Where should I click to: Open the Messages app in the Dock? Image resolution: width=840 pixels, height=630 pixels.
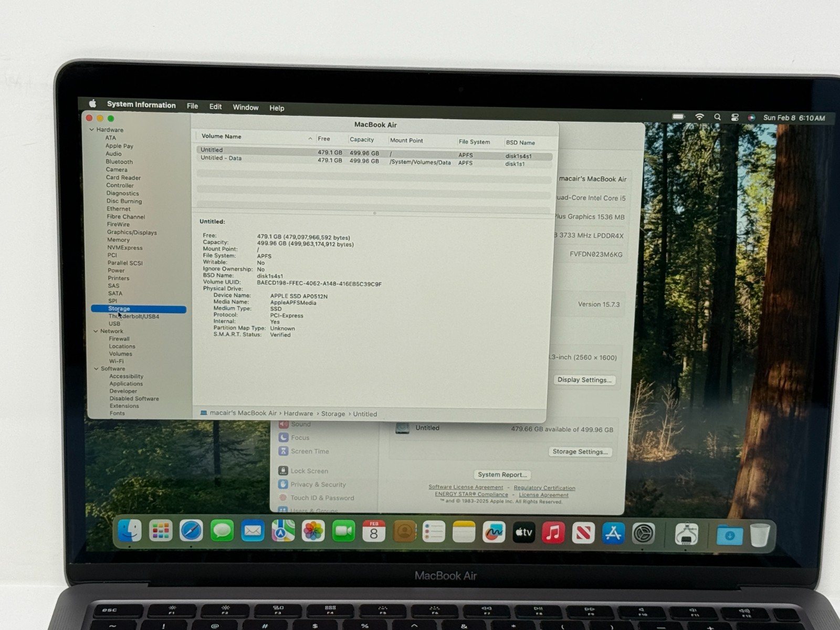222,531
